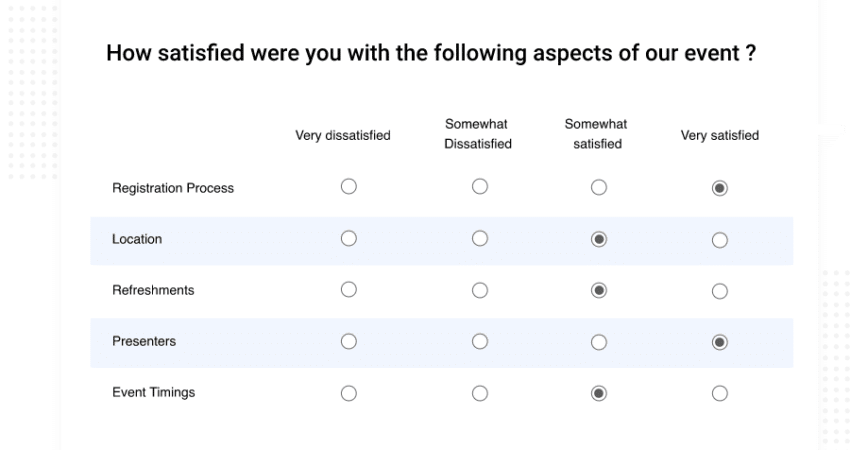This screenshot has width=850, height=450.
Task: Click the Presenters row label
Action: coord(144,341)
